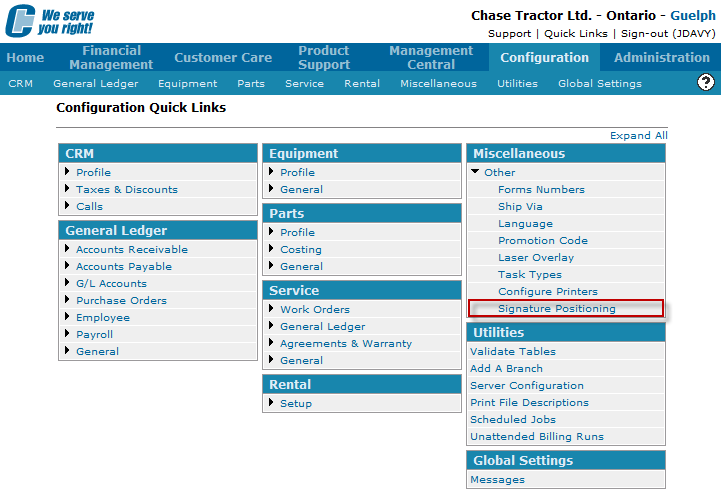Open Messages under Global Settings
Viewport: 721px width, 493px height.
pos(497,480)
